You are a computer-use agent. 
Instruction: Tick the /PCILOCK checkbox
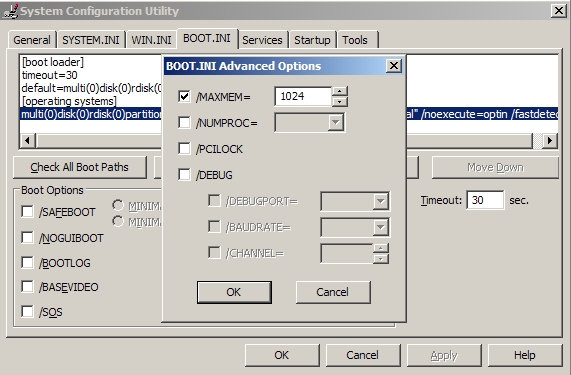[x=184, y=149]
